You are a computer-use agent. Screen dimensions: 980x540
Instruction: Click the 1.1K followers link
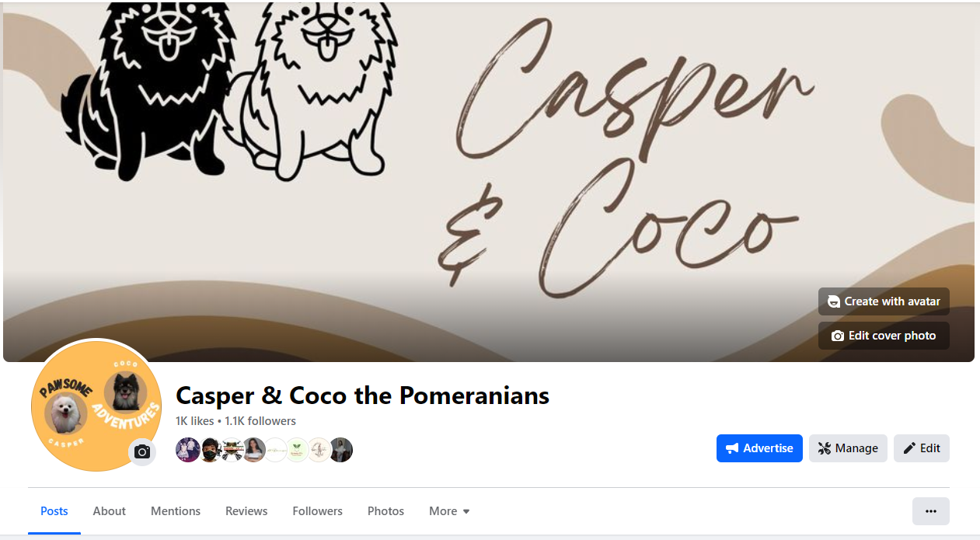260,421
